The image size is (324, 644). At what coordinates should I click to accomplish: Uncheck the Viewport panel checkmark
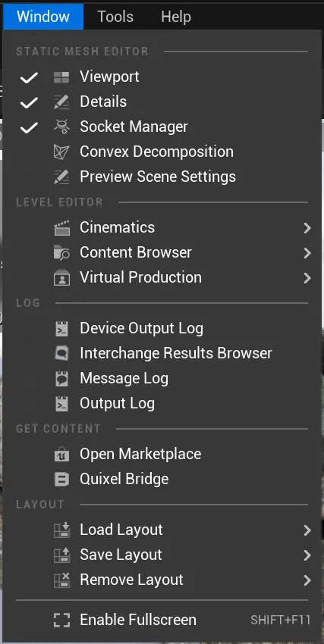tap(29, 77)
